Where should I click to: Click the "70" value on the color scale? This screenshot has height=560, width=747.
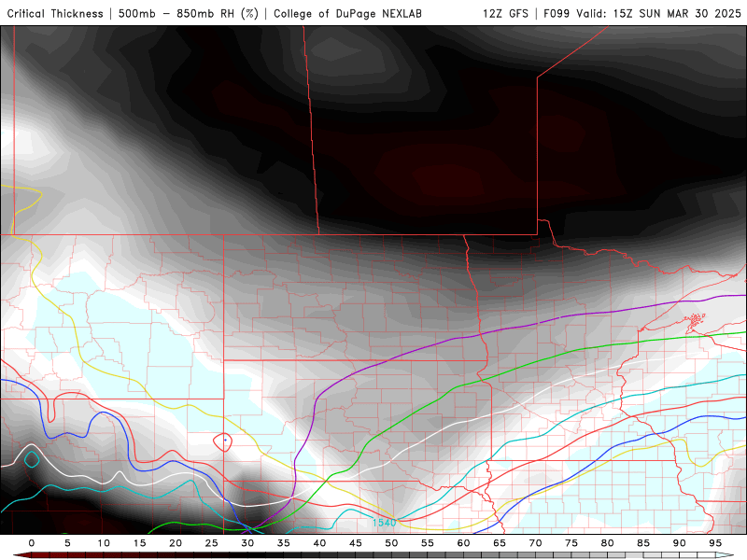[x=535, y=543]
